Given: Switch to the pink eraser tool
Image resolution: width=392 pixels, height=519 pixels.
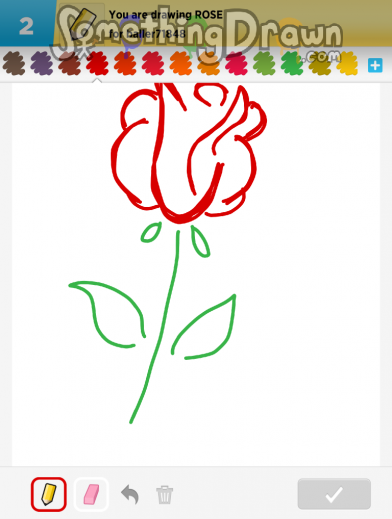Looking at the screenshot, I should point(91,494).
